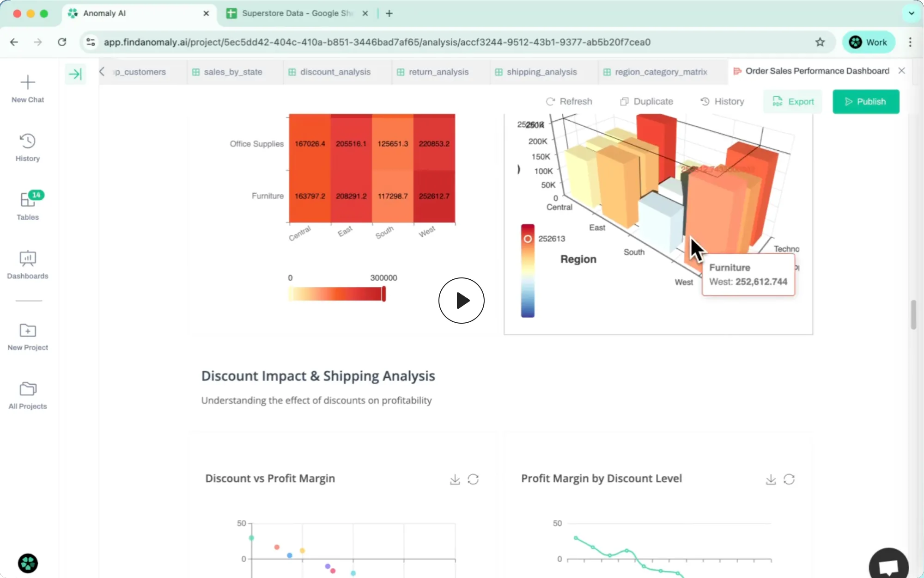Download the Discount vs Profit Margin chart
This screenshot has height=578, width=924.
[454, 480]
